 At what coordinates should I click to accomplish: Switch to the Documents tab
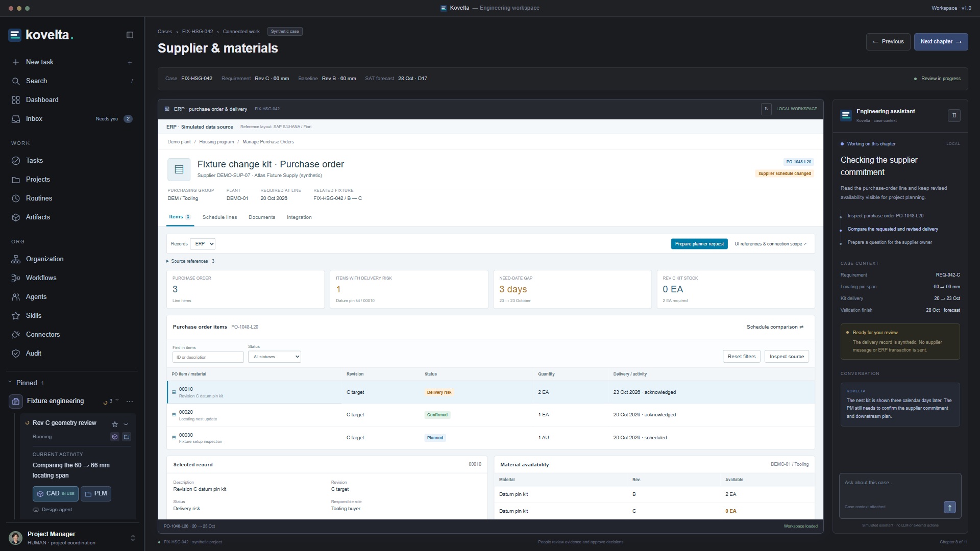point(262,217)
